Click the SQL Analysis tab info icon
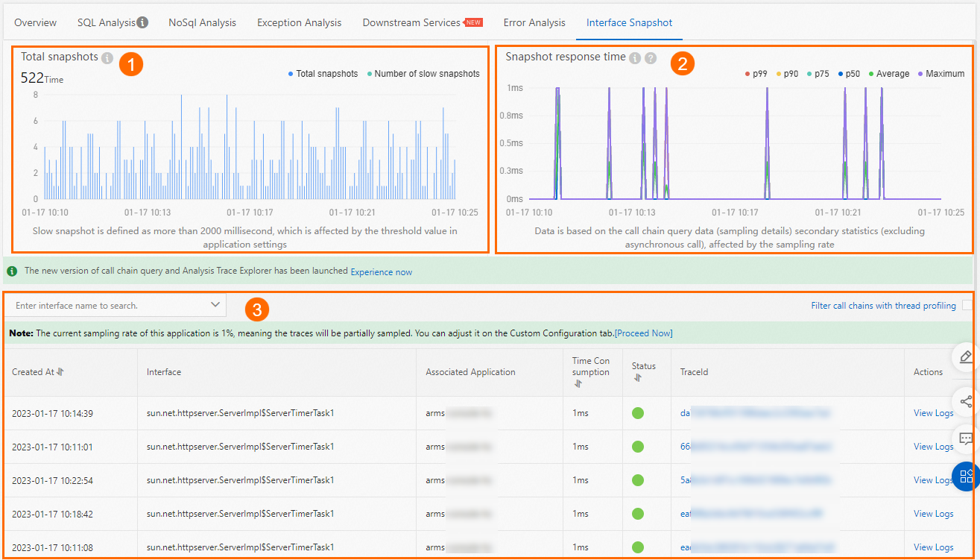Image resolution: width=980 pixels, height=560 pixels. [142, 22]
